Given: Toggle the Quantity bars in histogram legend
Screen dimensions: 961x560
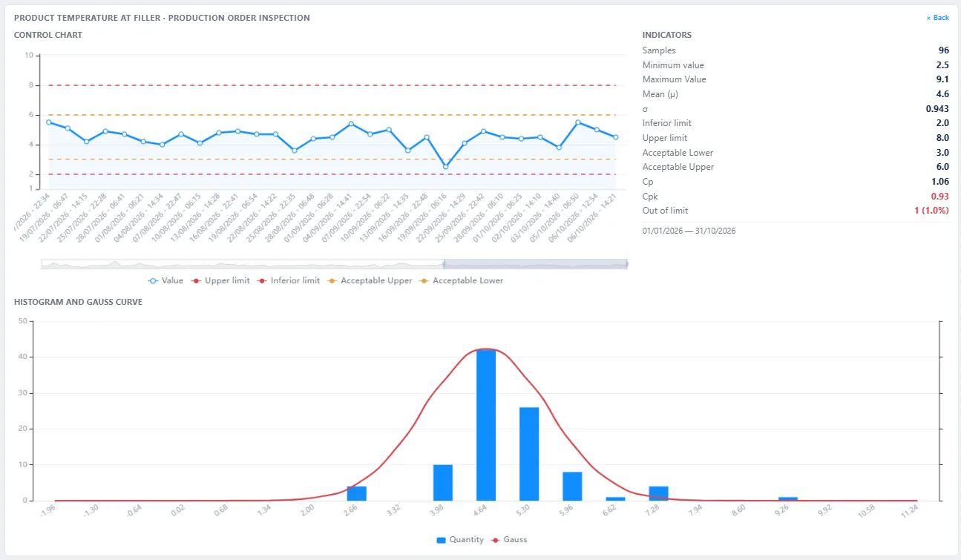Looking at the screenshot, I should pos(460,540).
